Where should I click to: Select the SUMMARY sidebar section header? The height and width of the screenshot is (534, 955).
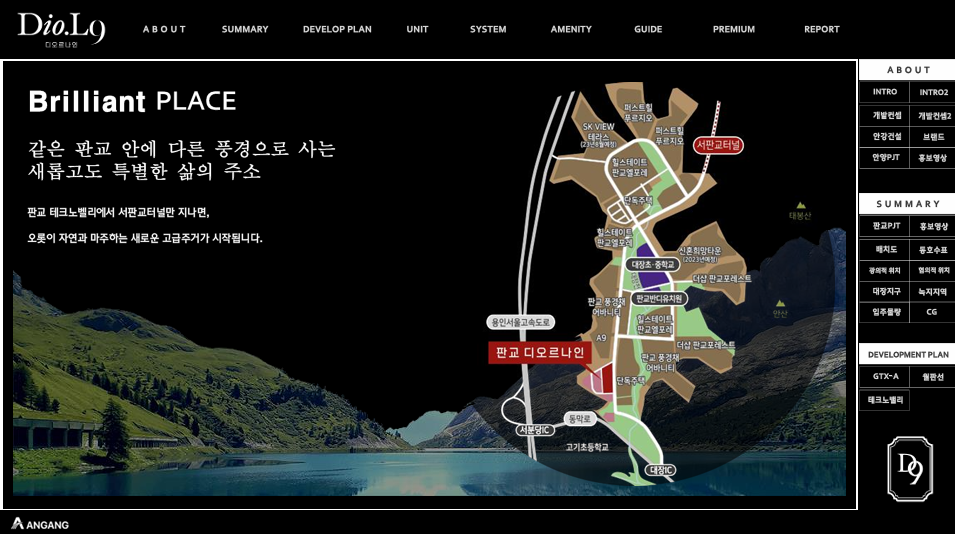(907, 204)
